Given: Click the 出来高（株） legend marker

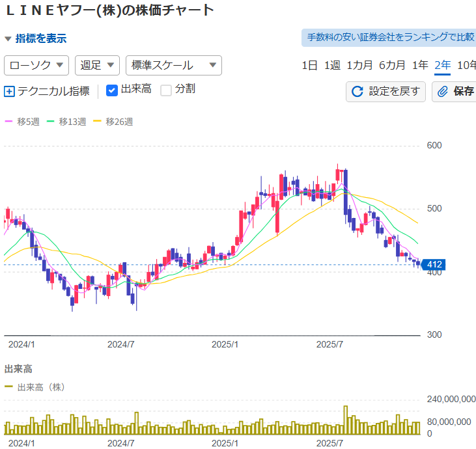Looking at the screenshot, I should (x=8, y=387).
